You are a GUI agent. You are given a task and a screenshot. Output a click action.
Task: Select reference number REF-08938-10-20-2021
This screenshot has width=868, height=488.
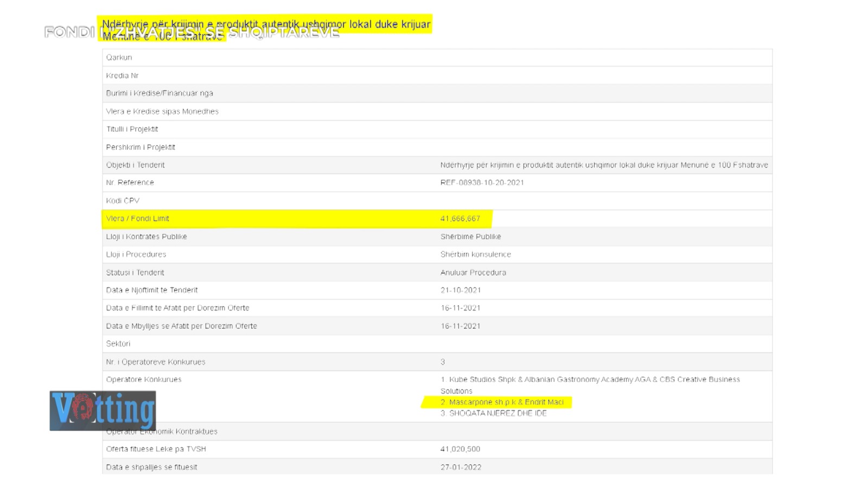[x=482, y=183]
